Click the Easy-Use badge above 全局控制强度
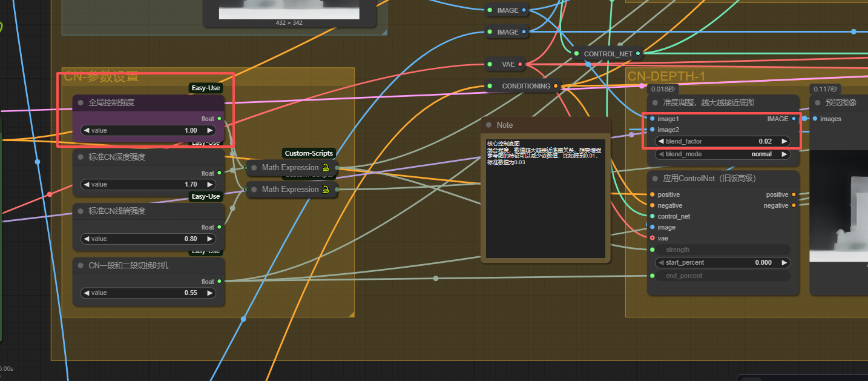This screenshot has height=381, width=868. point(206,88)
